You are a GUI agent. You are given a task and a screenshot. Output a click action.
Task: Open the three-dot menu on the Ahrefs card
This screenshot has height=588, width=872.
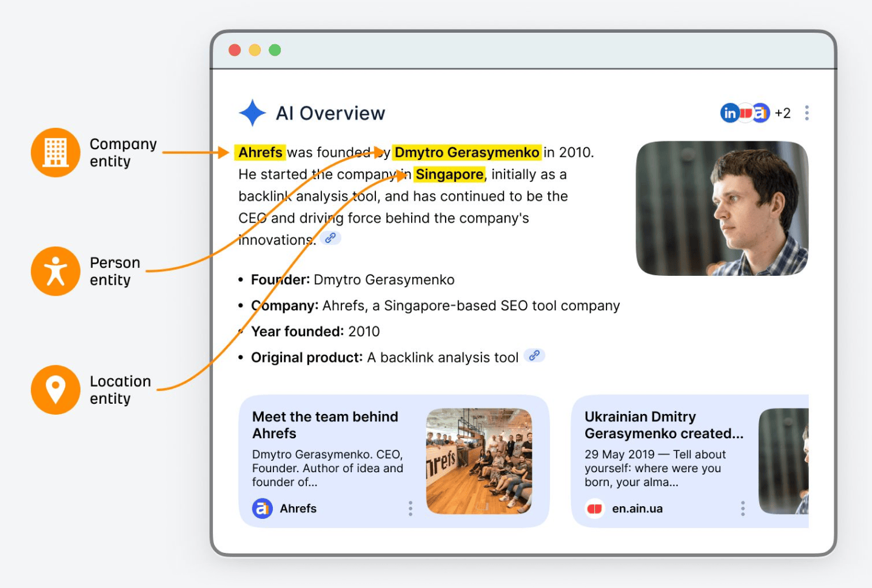coord(411,509)
